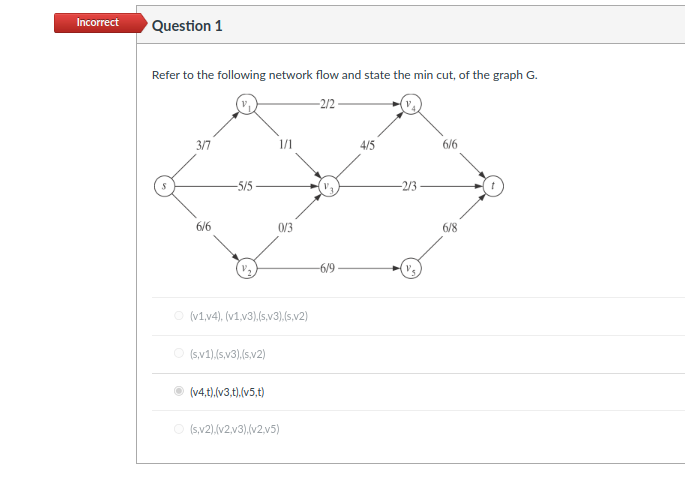The height and width of the screenshot is (477, 685).
Task: Click the 2/3 edge label near t
Action: coord(409,187)
